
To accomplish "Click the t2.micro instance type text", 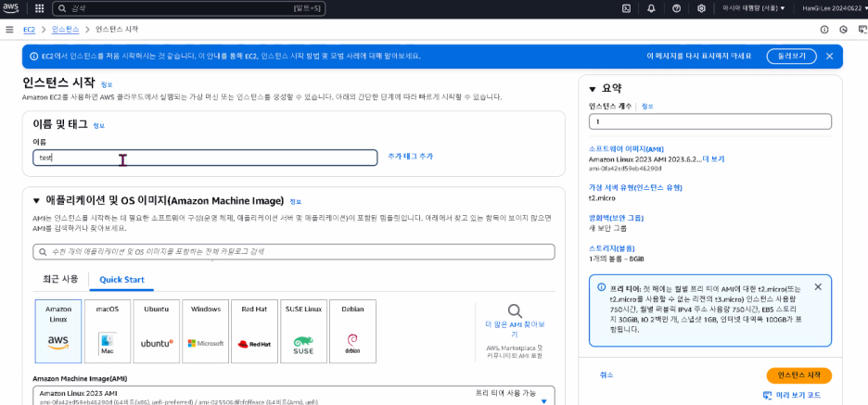I will point(602,197).
